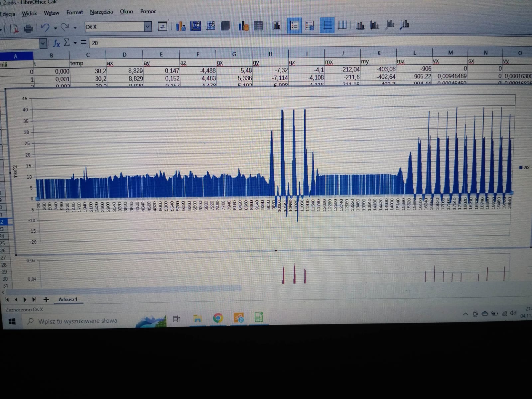532x399 pixels.
Task: Select the blue 'ax' legend swatch
Action: pos(521,168)
